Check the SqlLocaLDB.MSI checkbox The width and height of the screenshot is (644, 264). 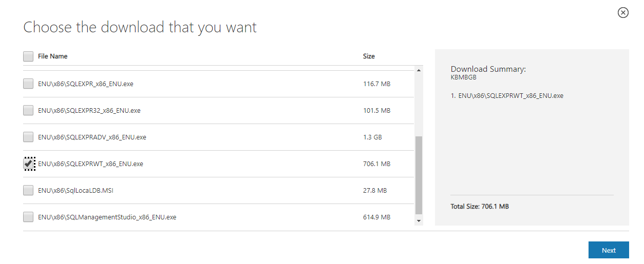click(x=28, y=190)
